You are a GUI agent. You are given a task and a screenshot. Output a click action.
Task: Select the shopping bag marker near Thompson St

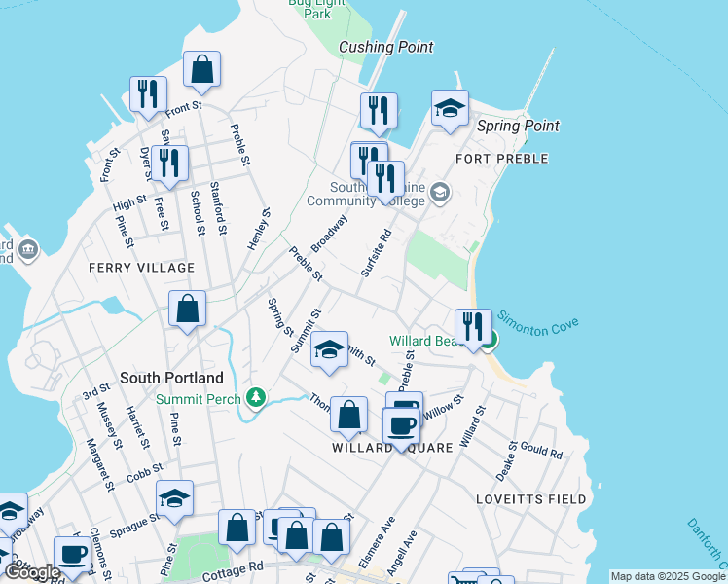pos(348,415)
